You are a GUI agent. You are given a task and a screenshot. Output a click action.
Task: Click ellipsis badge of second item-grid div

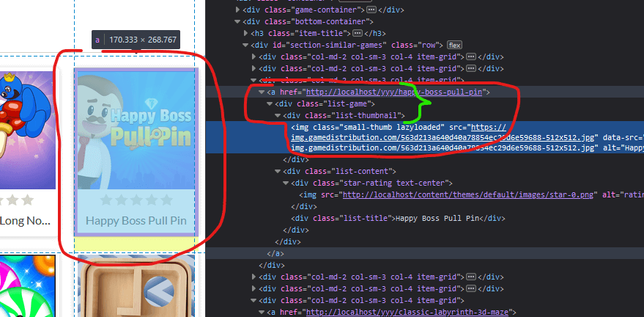[x=471, y=69]
